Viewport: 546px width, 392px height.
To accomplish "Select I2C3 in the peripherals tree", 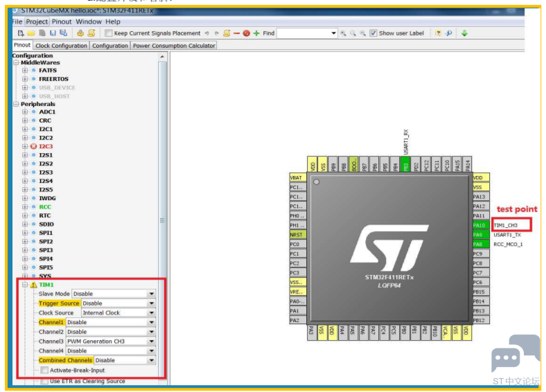I will pyautogui.click(x=46, y=146).
